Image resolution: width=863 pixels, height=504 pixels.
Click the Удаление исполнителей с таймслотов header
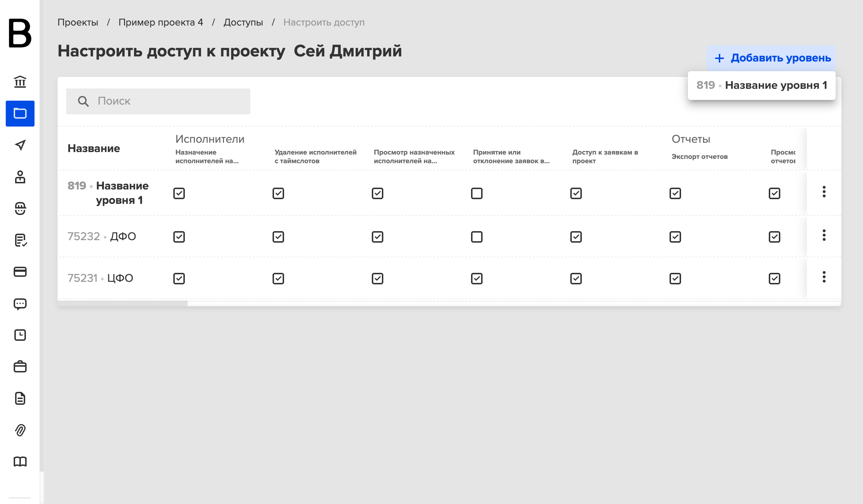point(315,157)
